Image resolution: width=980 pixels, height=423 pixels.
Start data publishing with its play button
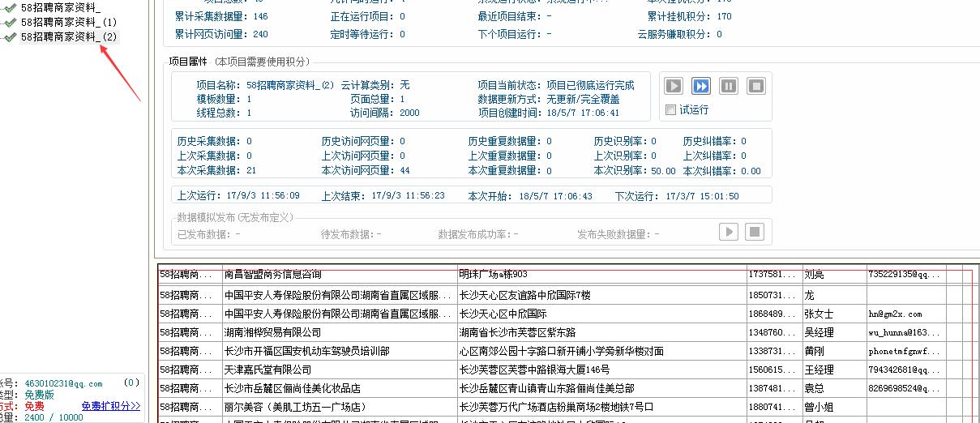pyautogui.click(x=729, y=232)
